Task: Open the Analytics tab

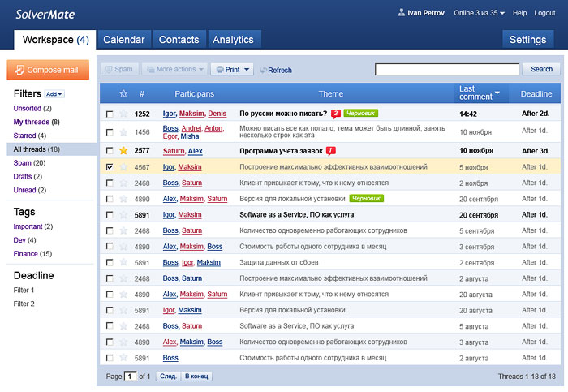Action: 233,40
